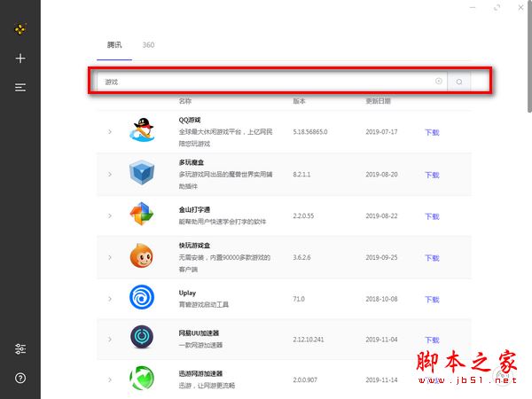This screenshot has height=399, width=532.
Task: Click the date 2019-07-17
Action: [x=381, y=131]
